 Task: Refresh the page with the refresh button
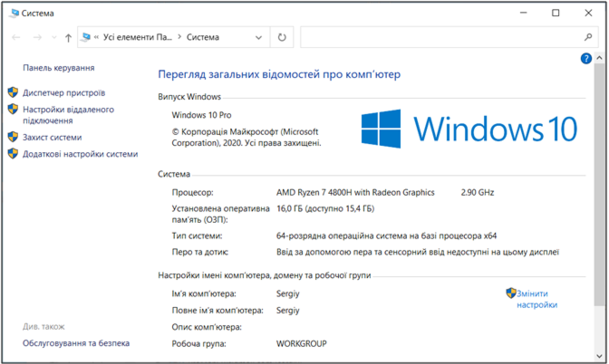point(282,37)
